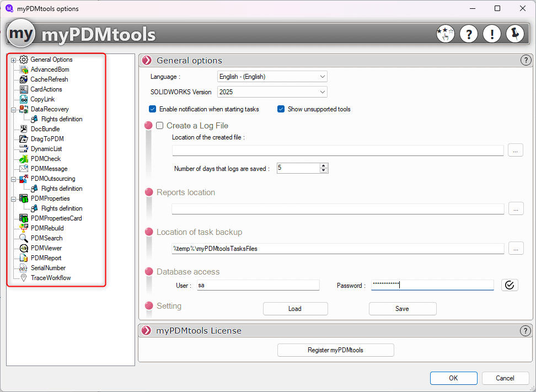Expand the General Options tree node

tap(12, 59)
